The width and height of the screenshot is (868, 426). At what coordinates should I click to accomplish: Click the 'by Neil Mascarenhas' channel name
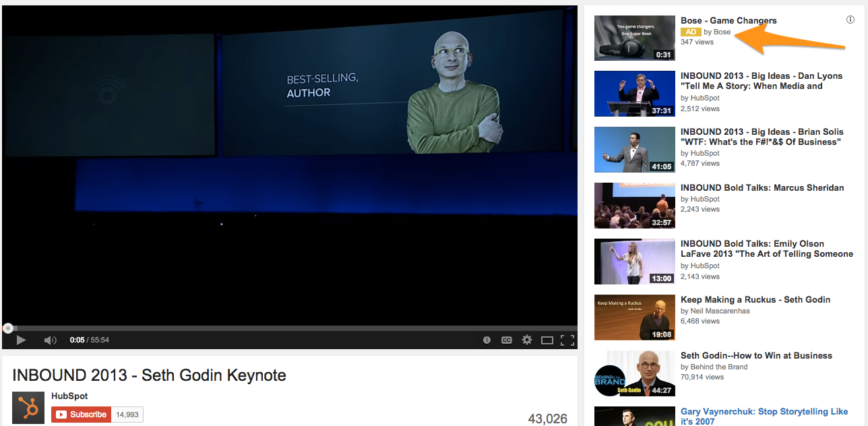coord(715,311)
